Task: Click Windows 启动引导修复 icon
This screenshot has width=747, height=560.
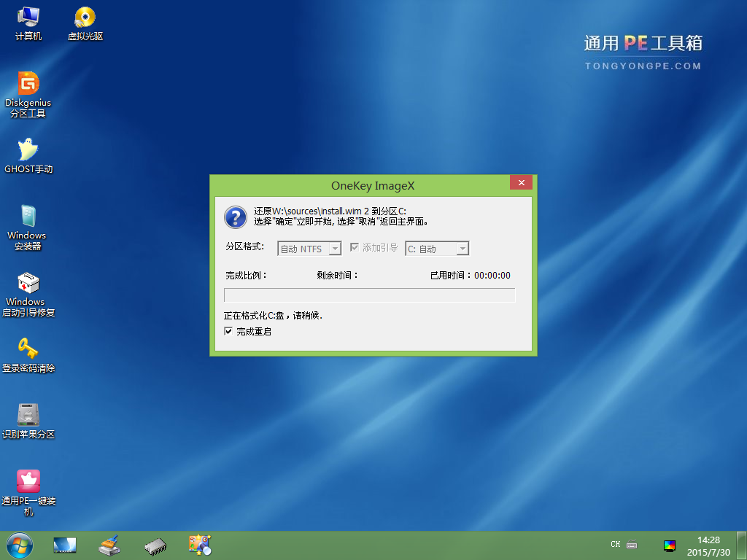Action: coord(28,294)
